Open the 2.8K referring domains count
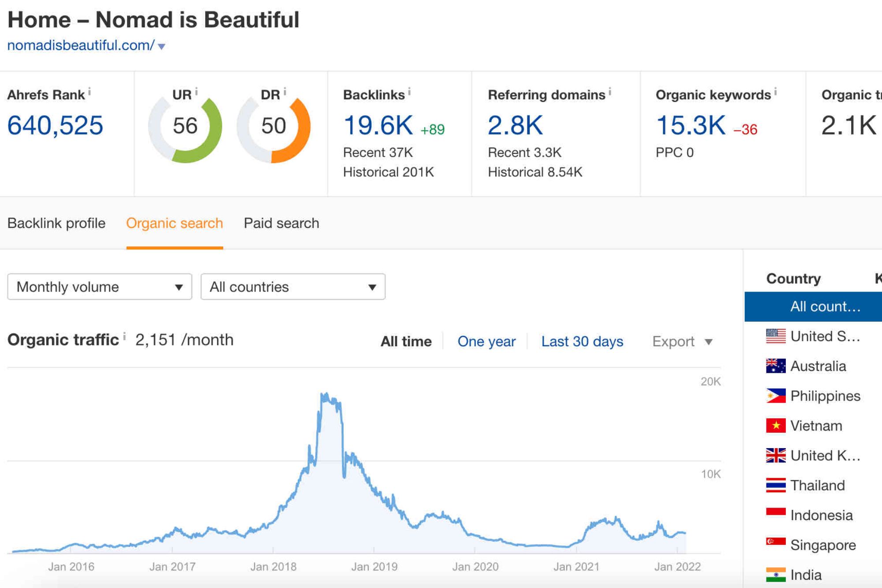Screen dimensions: 882x588 click(515, 125)
